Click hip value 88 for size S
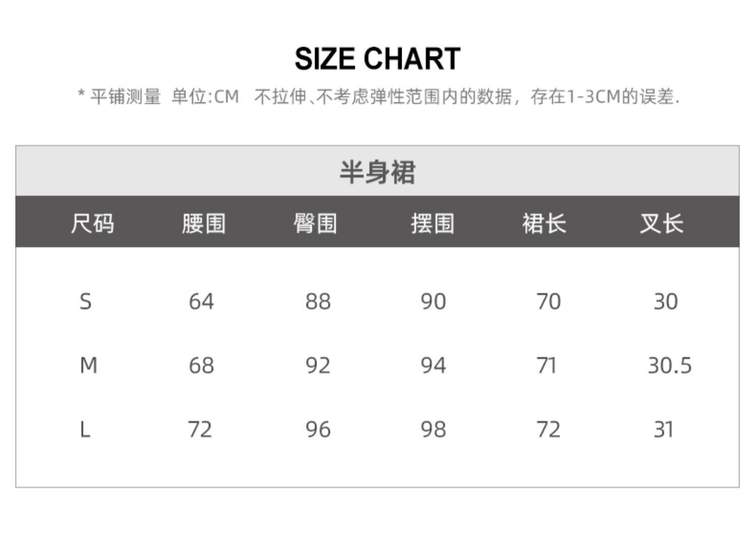This screenshot has height=542, width=756. coord(318,302)
